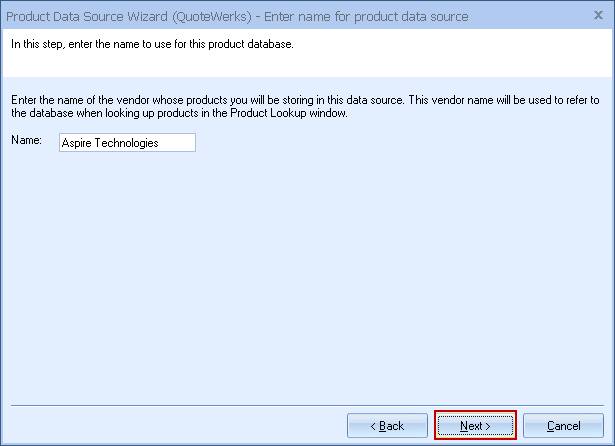Click 'Enter name for product data source' title text
Screen dimensions: 615x446
[365, 17]
